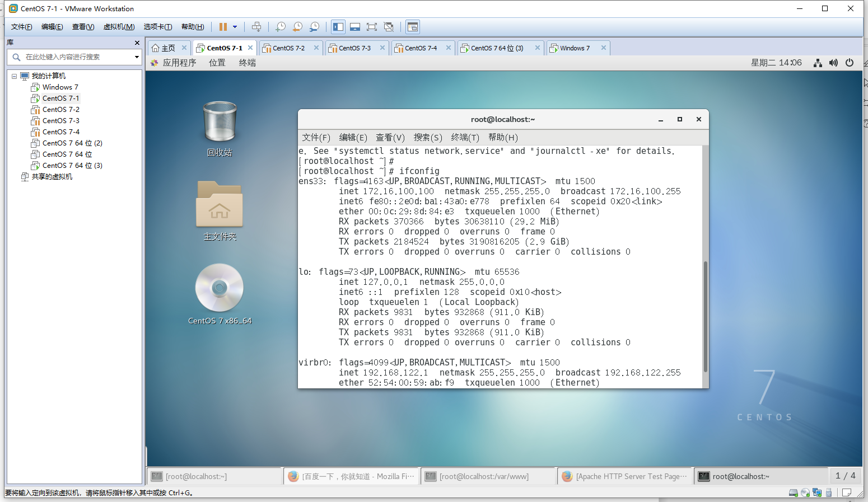Open the 回收站 trash desktop icon

(x=220, y=129)
